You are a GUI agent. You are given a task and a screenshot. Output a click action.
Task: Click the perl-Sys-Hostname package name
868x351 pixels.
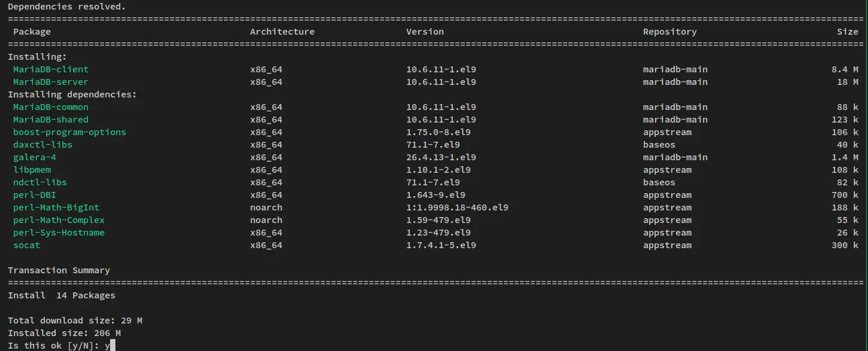click(59, 233)
